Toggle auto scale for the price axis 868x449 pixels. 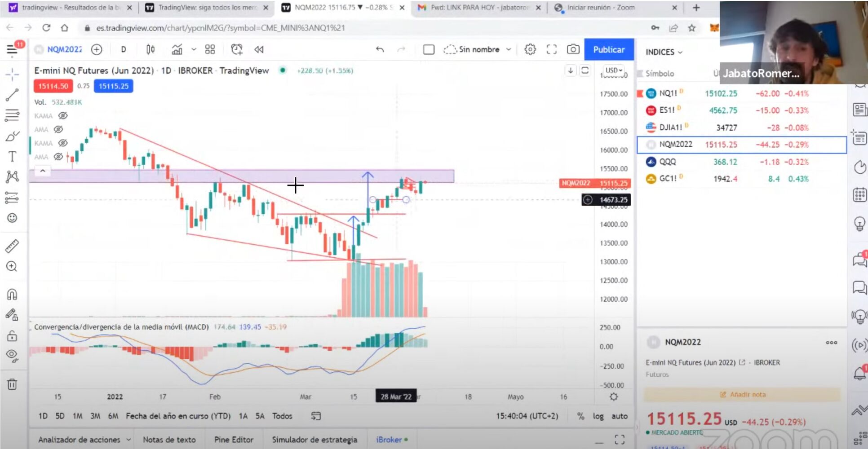(620, 416)
